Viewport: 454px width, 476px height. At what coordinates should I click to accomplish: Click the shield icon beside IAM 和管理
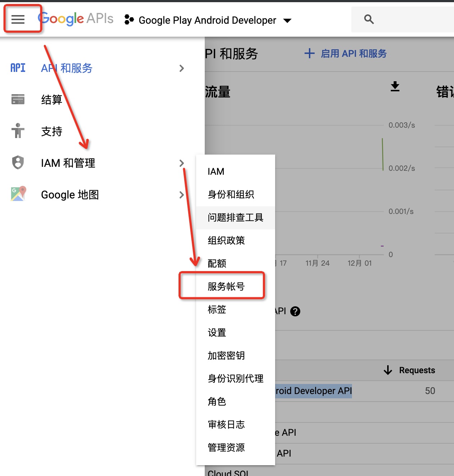tap(18, 163)
